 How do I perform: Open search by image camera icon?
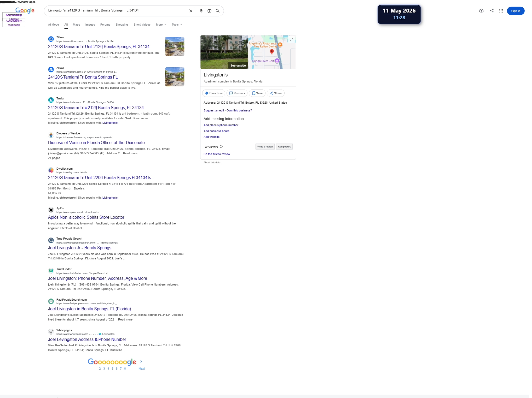pyautogui.click(x=209, y=11)
